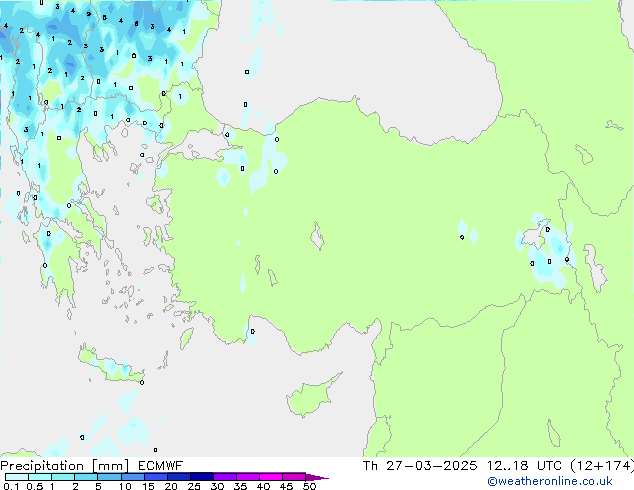634x490 pixels.
Task: Select the 15–20 mm legend swatch
Action: (155, 477)
